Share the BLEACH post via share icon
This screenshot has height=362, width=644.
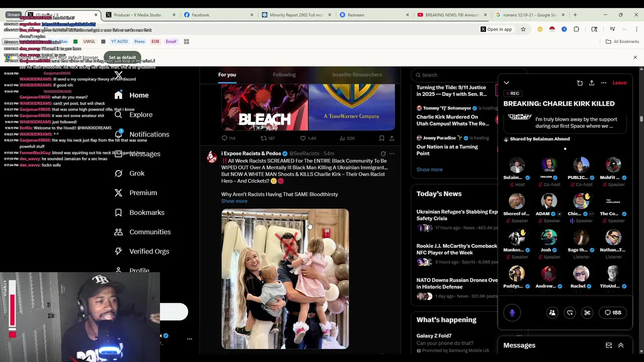392,138
